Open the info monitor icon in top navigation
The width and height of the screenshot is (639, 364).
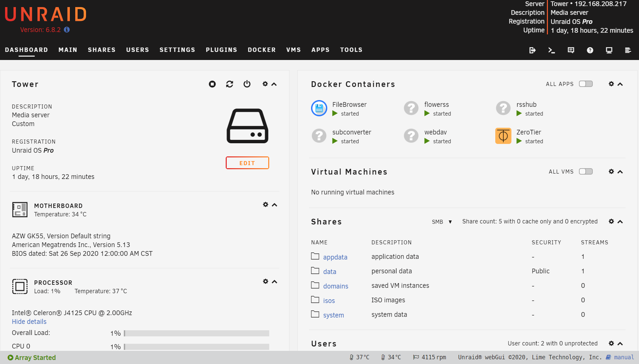(x=609, y=50)
